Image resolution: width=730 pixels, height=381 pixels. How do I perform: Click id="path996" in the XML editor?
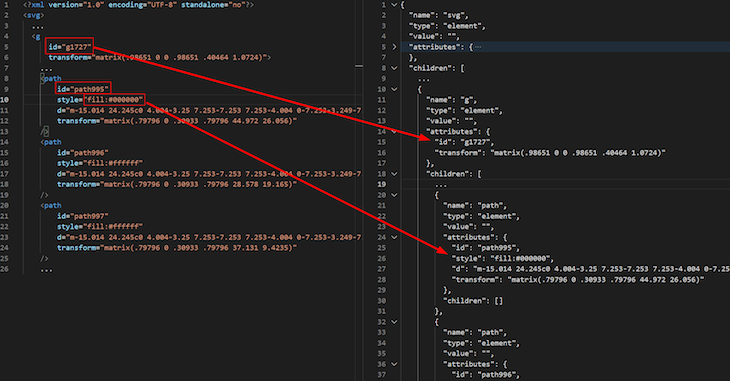tap(83, 153)
